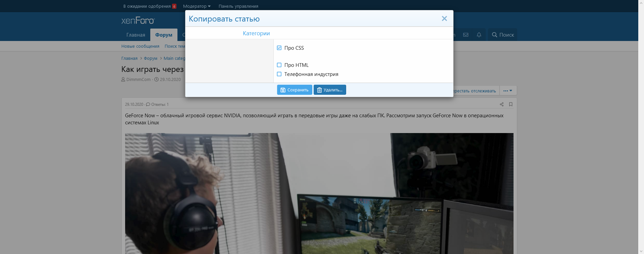
Task: Click the share icon on the post
Action: (502, 104)
